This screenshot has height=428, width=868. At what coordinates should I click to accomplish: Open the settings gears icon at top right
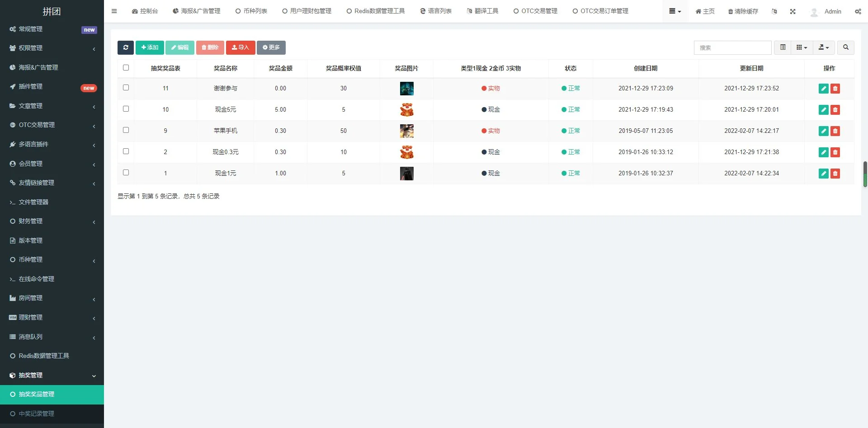click(x=858, y=11)
